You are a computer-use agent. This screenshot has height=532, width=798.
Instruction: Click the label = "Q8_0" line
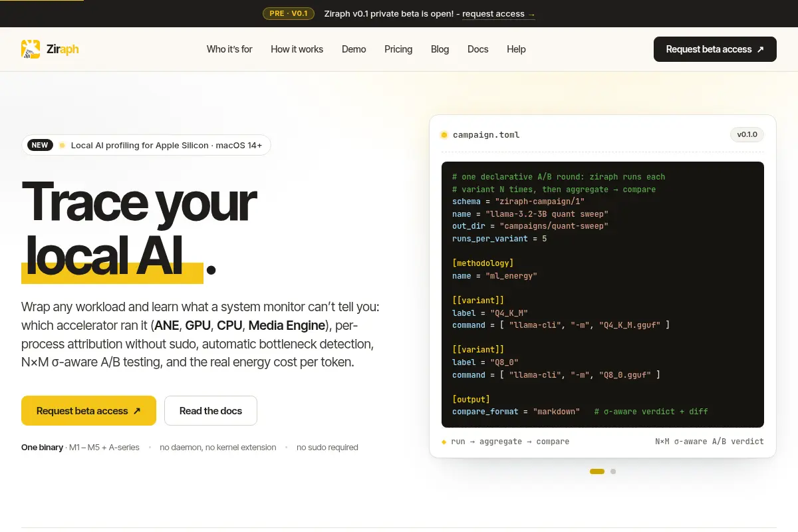click(485, 362)
